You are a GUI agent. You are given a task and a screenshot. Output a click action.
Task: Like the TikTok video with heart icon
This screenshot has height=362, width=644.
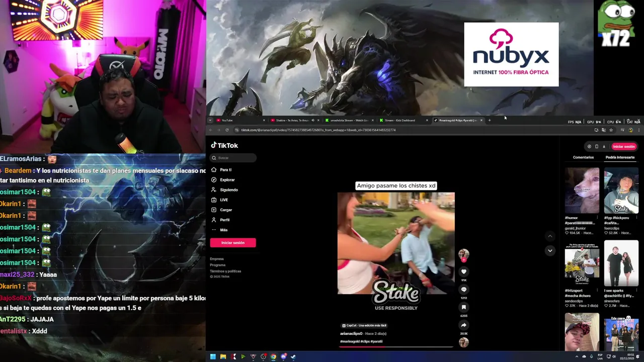click(x=464, y=271)
